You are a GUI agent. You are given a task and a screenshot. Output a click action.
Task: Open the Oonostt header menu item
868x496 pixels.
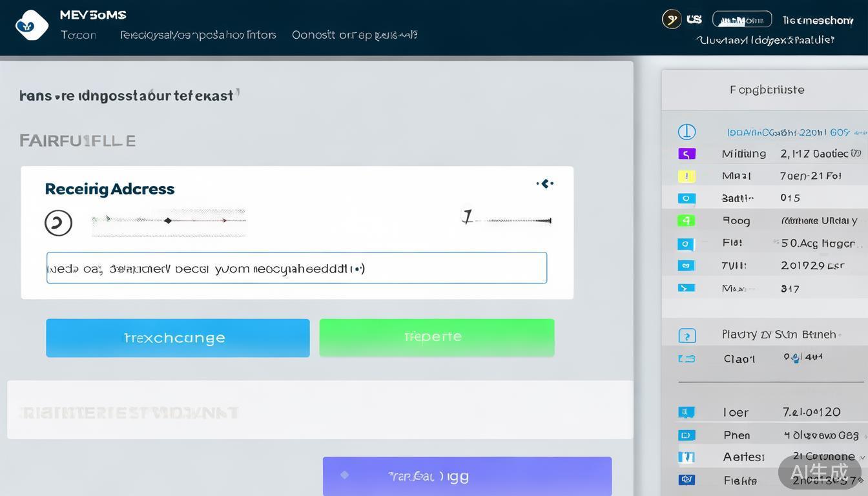point(354,35)
